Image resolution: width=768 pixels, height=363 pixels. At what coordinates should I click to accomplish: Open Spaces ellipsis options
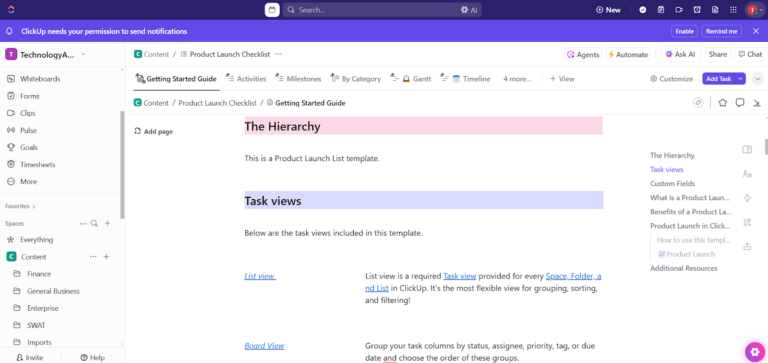[83, 223]
